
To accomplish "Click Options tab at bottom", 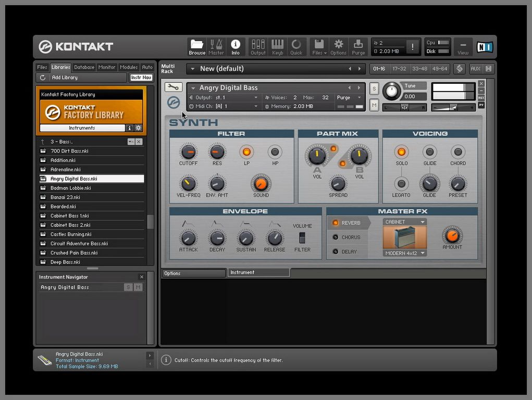I will [194, 273].
